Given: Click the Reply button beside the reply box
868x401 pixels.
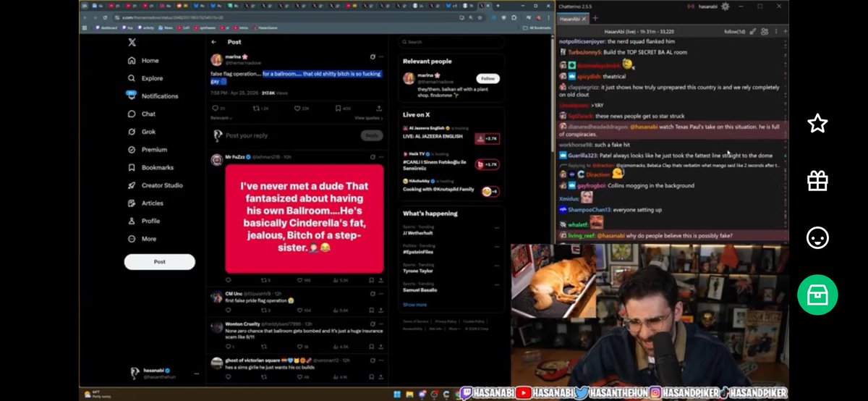Looking at the screenshot, I should point(372,135).
